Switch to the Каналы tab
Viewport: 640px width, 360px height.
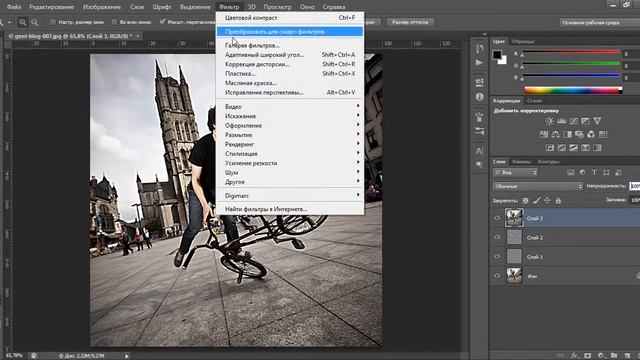[521, 162]
